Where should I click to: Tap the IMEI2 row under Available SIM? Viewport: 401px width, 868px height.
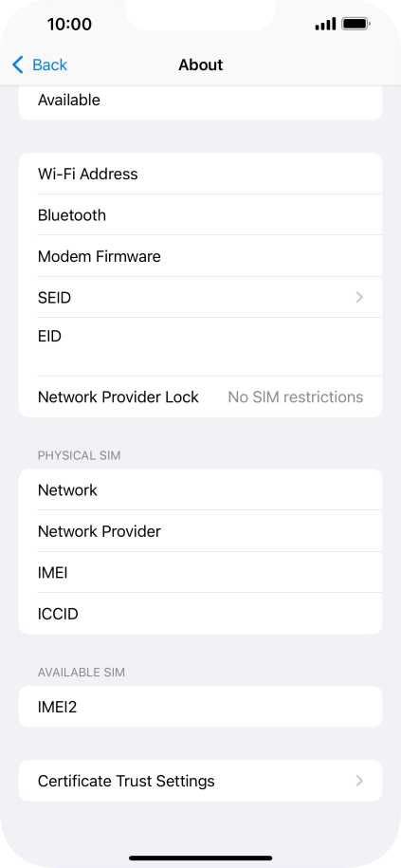click(200, 707)
